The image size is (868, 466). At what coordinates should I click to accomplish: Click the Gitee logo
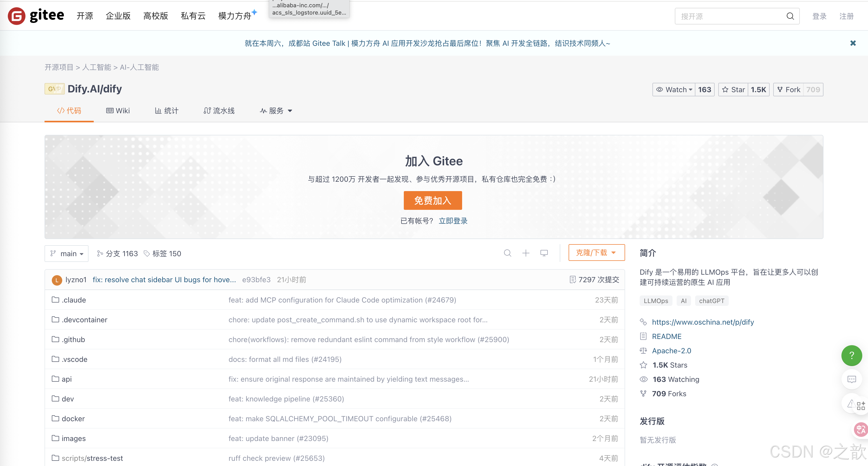[x=36, y=16]
